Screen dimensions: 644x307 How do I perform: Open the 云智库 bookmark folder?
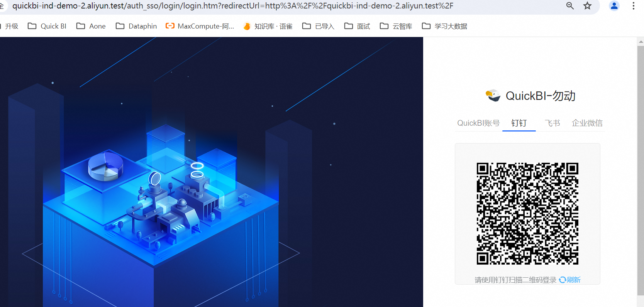pos(396,26)
